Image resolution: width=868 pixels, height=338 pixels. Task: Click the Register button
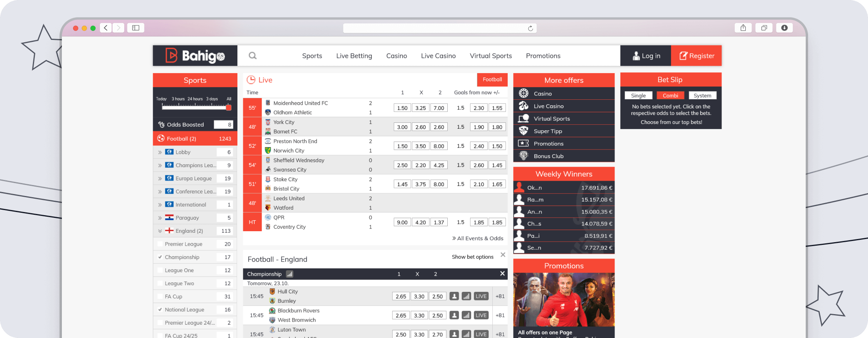696,56
